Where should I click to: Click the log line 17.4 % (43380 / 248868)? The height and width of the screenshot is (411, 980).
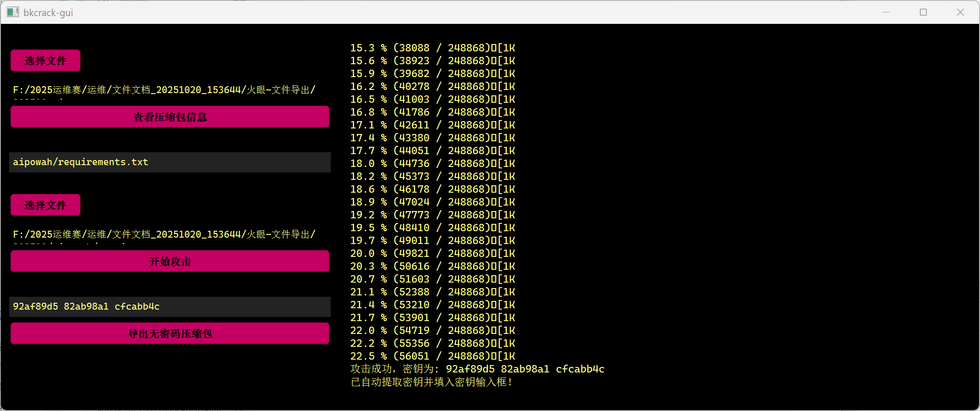click(433, 138)
